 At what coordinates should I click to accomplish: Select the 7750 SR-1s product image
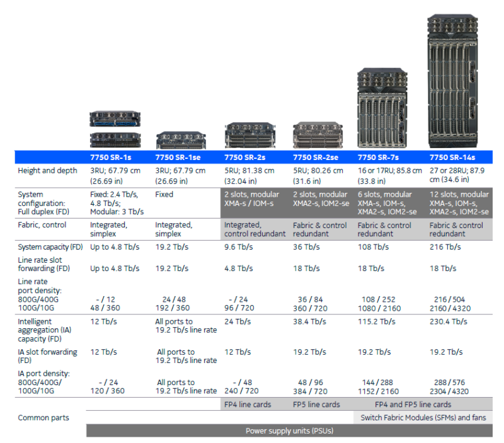[115, 130]
